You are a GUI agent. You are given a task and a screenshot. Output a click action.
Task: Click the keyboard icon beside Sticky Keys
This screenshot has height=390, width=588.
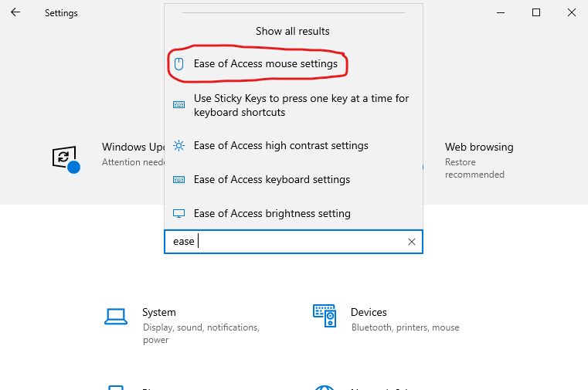pyautogui.click(x=179, y=104)
